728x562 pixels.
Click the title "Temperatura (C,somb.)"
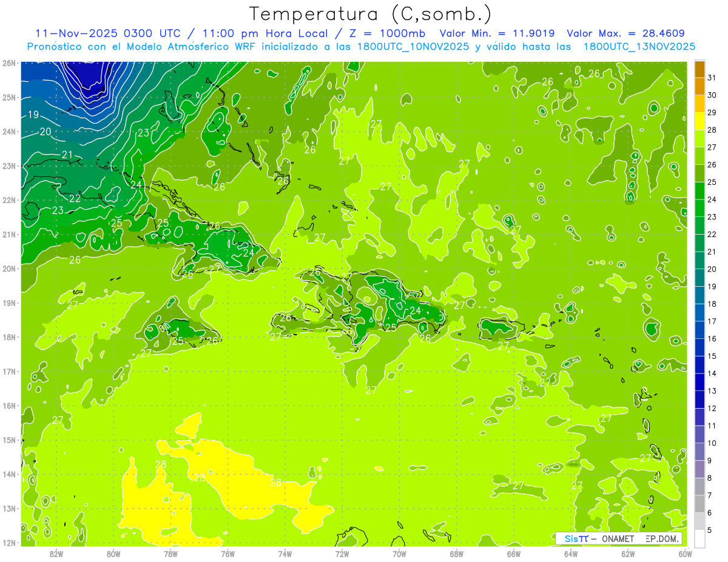point(371,14)
